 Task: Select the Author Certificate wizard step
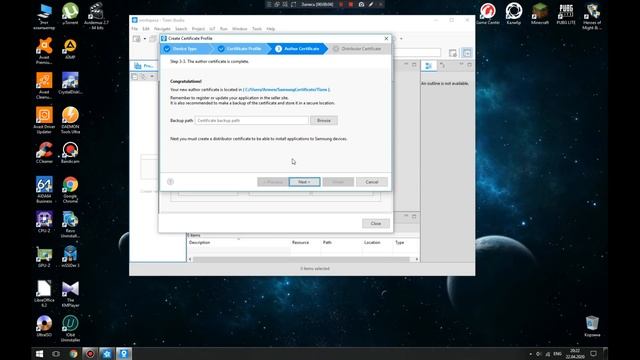[x=299, y=49]
